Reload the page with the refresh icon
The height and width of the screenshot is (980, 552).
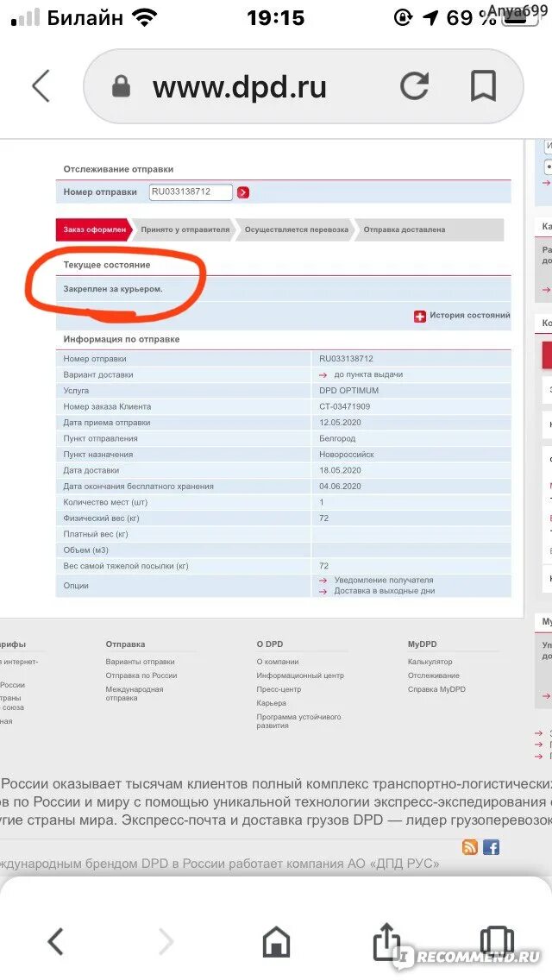click(415, 86)
